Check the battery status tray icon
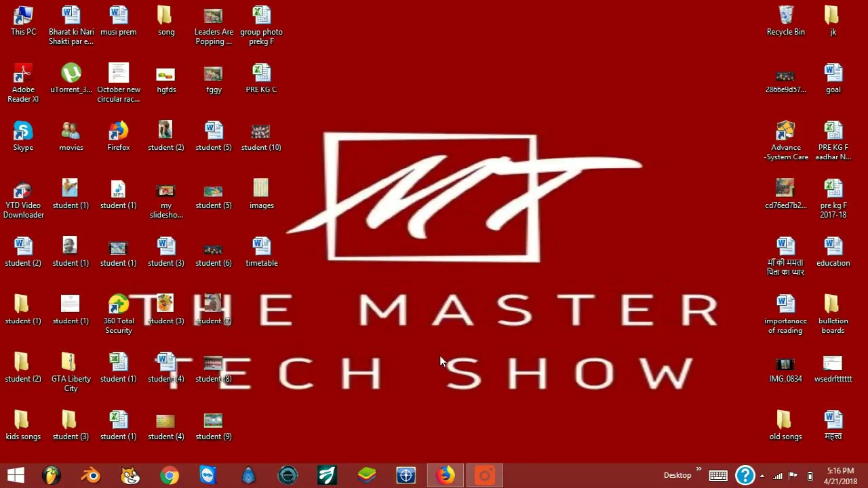868x488 pixels. coord(810,476)
